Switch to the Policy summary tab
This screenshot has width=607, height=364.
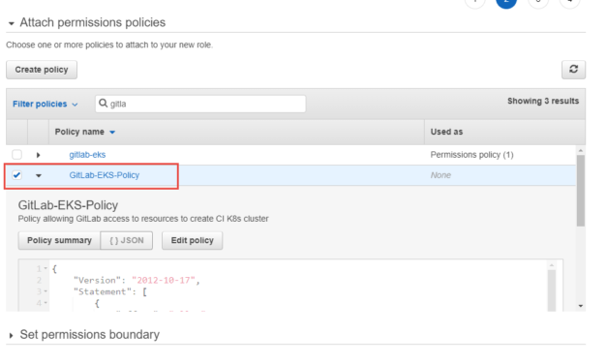point(59,240)
